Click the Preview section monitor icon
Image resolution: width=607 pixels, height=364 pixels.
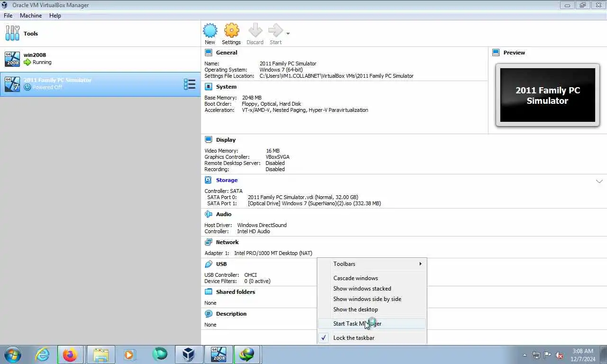[496, 53]
